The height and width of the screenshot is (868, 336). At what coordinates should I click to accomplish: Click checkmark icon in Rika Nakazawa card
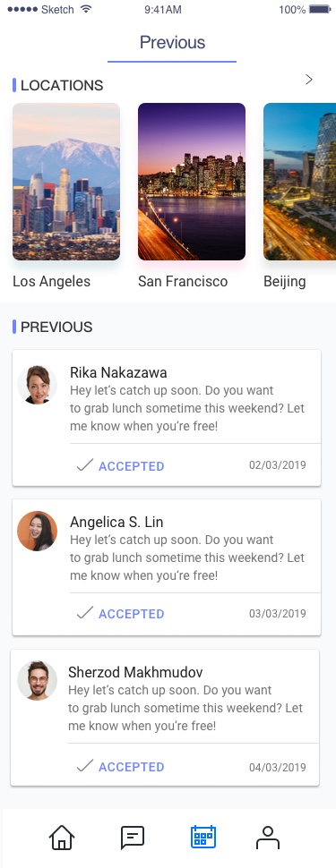[85, 465]
